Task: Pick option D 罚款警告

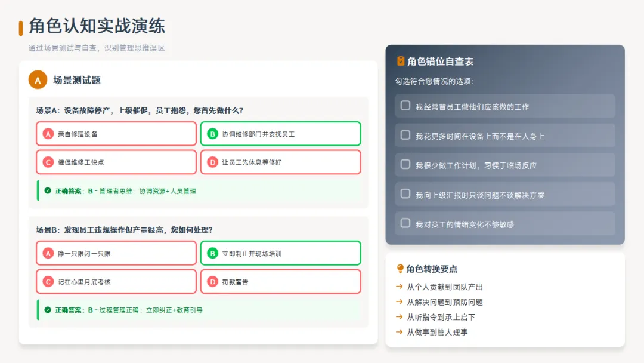Action: coord(280,281)
